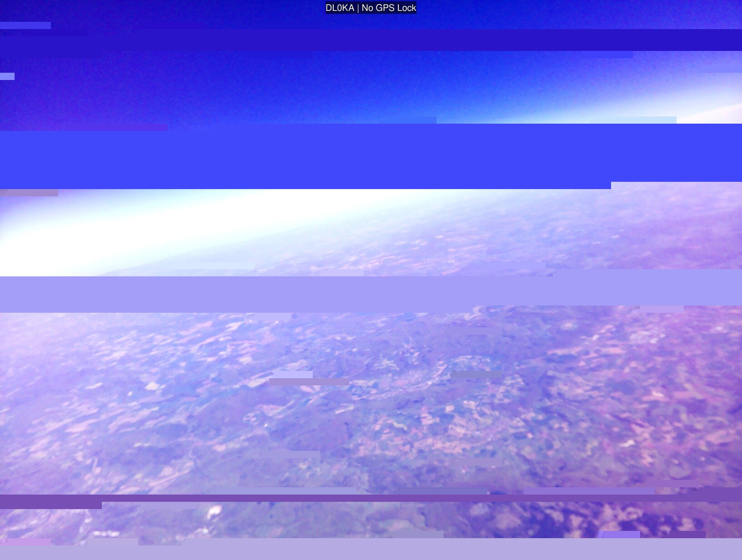The image size is (742, 560).
Task: Click the white bright patch in bottom-left terrain
Action: tap(213, 512)
